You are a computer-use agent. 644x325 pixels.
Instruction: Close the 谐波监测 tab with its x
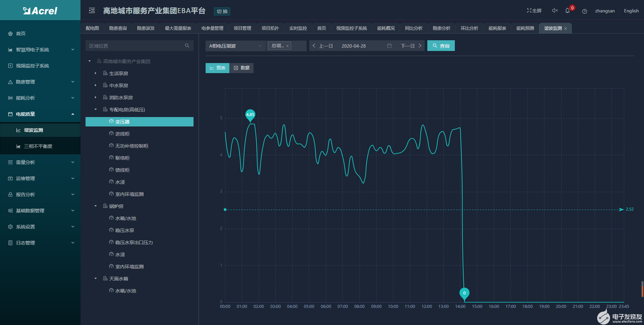coord(566,29)
